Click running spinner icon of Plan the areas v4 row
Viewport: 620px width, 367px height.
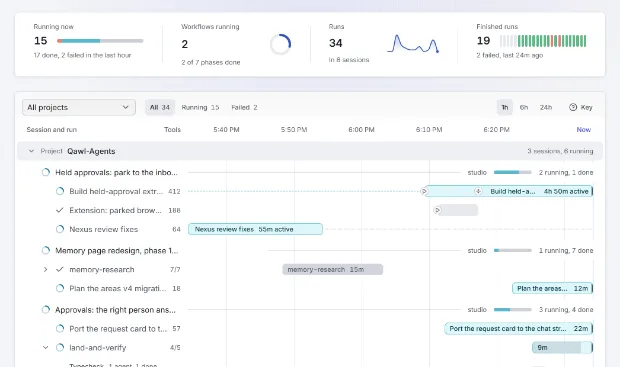pyautogui.click(x=60, y=288)
